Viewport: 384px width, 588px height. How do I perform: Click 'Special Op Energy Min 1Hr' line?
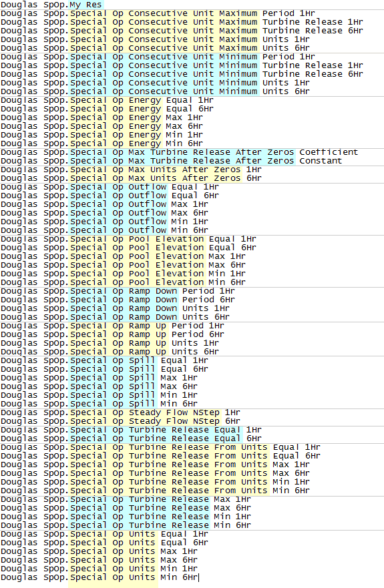[x=102, y=135]
